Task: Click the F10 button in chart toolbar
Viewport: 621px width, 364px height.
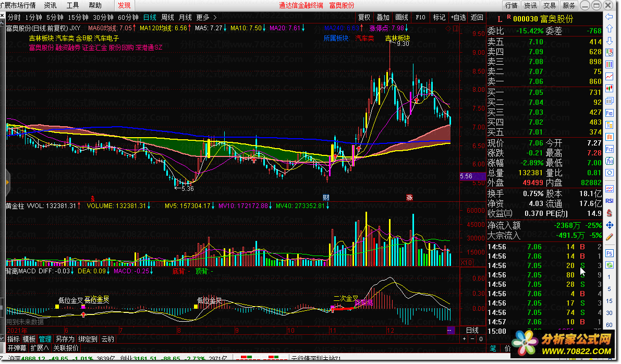Action: point(420,17)
